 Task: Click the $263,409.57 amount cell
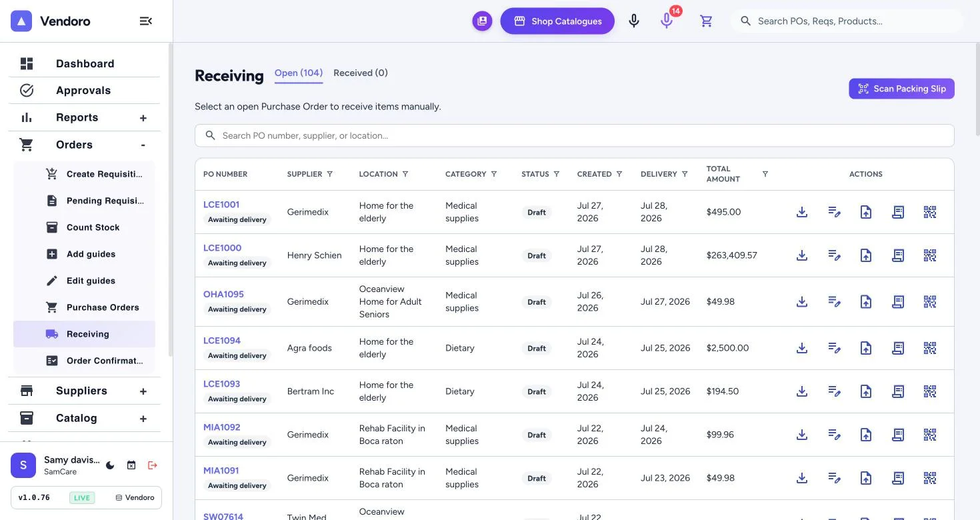click(732, 255)
